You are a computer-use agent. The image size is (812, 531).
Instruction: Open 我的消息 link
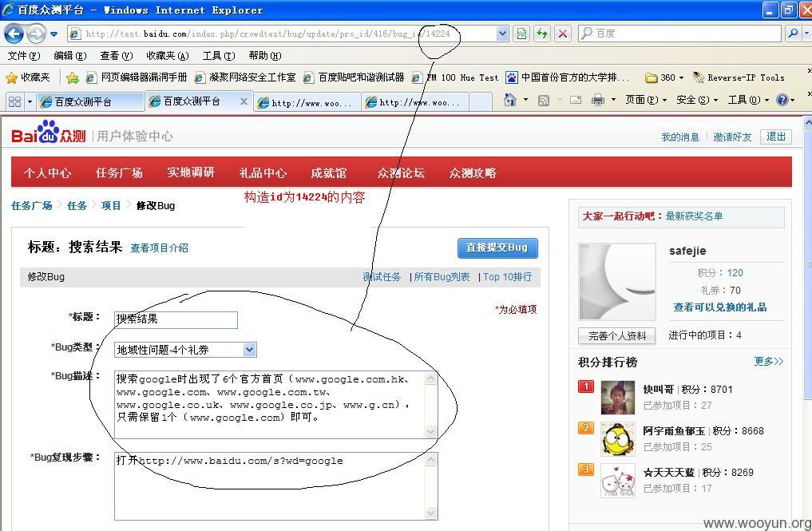click(x=680, y=137)
